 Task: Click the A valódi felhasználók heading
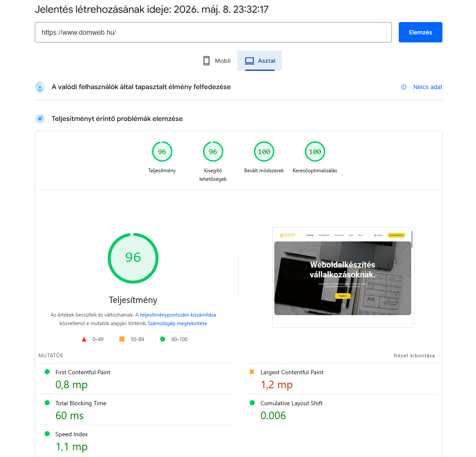[141, 87]
